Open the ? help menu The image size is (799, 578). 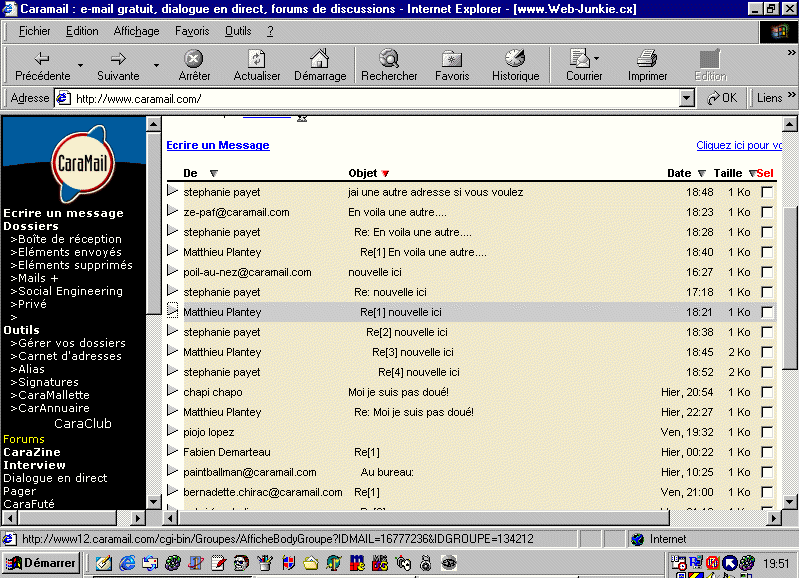coord(270,31)
